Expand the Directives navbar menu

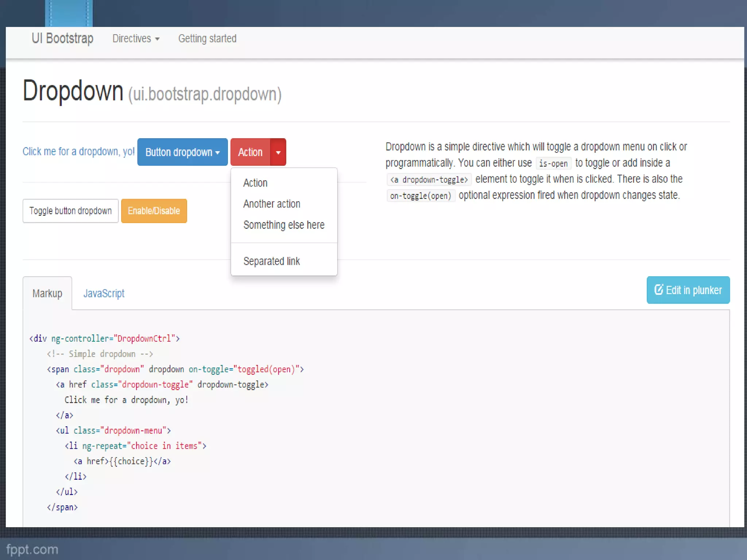[x=136, y=39]
